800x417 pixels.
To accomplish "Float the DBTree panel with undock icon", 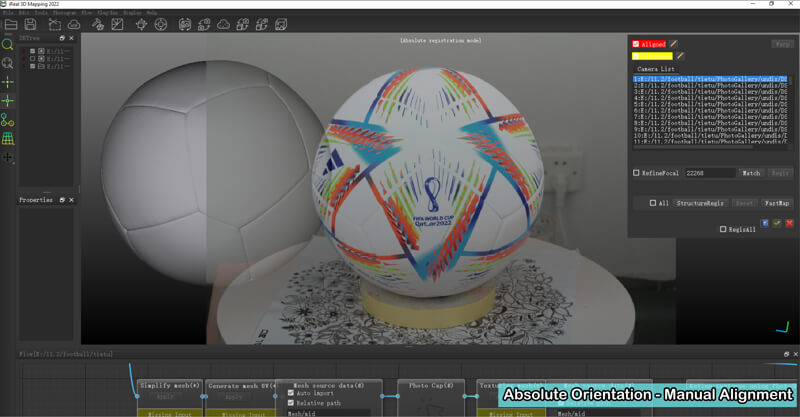I will (x=62, y=38).
